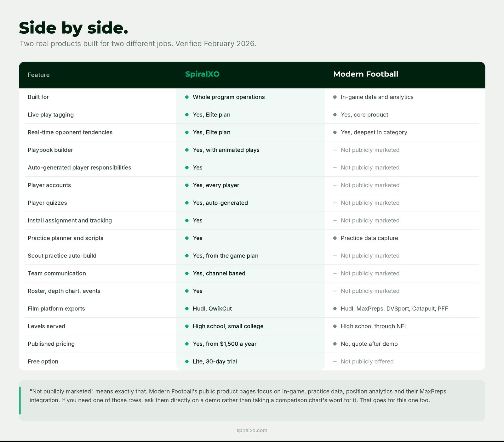Screen dimensions: 504x442
Task: Click 'Not publicly marketed' in Team communication row
Action: [370, 273]
